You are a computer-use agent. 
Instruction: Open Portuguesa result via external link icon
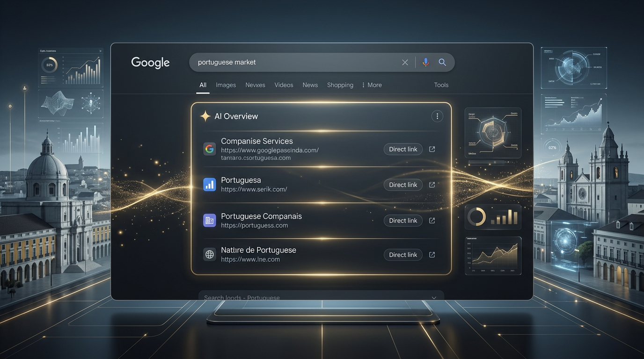pos(432,185)
